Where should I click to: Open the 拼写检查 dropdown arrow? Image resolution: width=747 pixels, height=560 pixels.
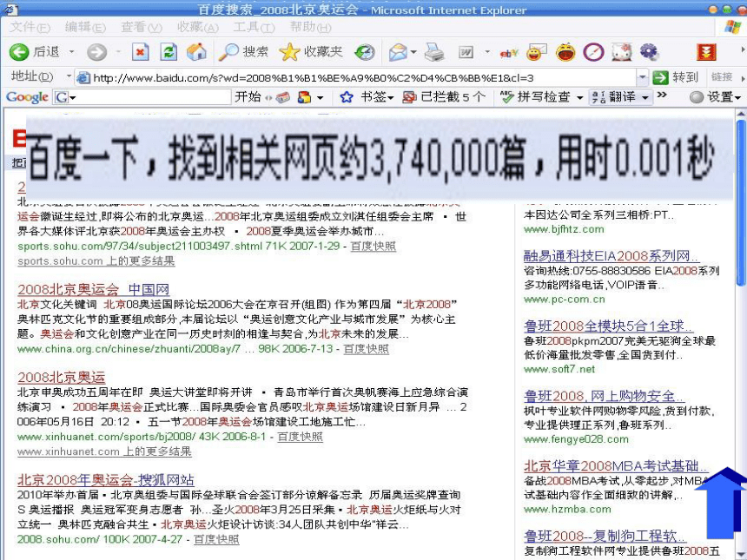579,97
